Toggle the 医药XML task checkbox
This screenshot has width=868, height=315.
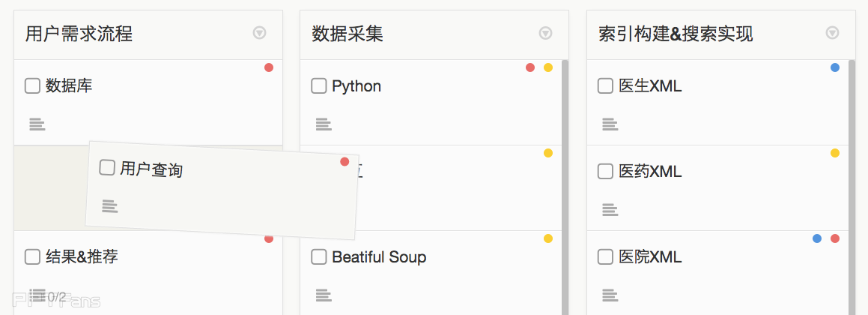[x=605, y=172]
